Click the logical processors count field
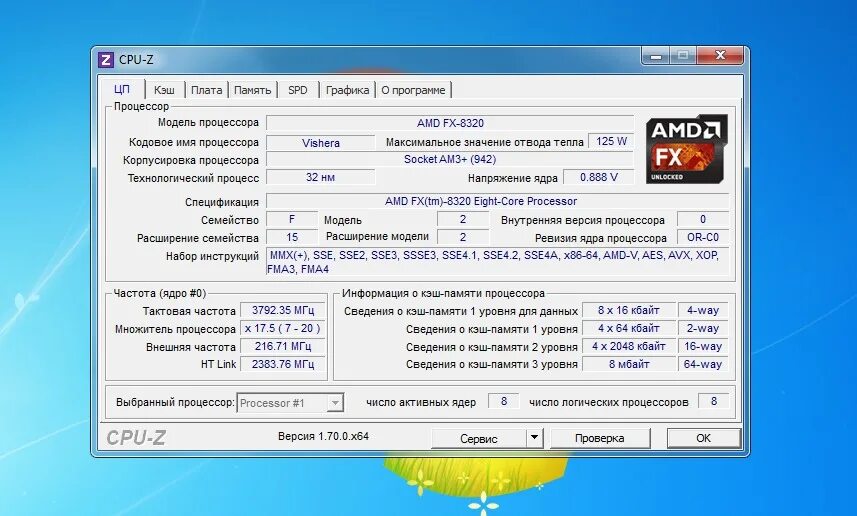The height and width of the screenshot is (516, 857). click(x=713, y=402)
